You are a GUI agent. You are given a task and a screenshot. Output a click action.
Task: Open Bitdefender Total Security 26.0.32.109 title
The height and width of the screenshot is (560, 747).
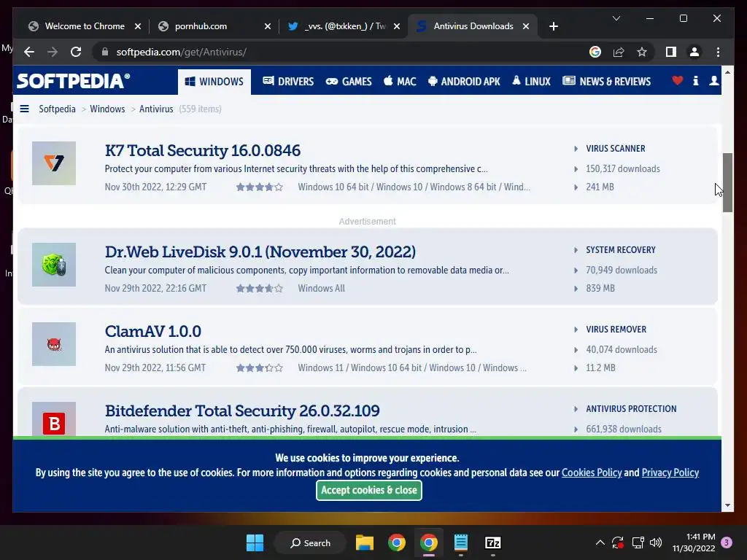[x=242, y=411]
